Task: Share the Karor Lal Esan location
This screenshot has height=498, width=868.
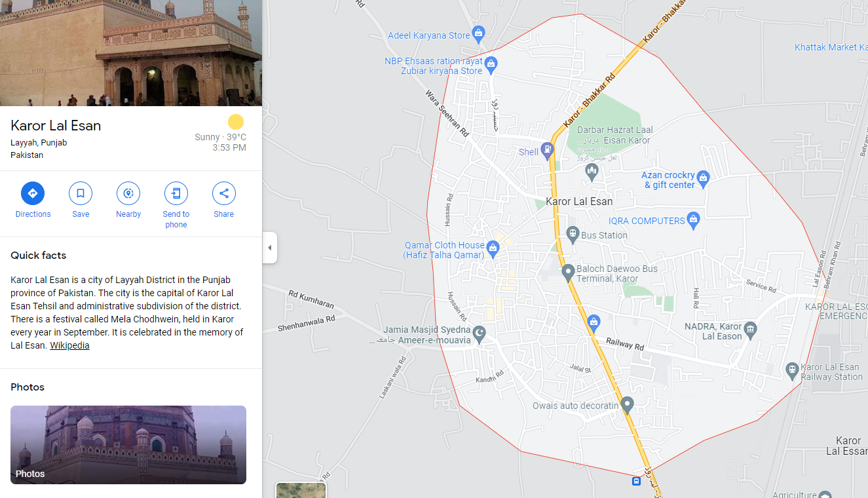Action: point(224,193)
